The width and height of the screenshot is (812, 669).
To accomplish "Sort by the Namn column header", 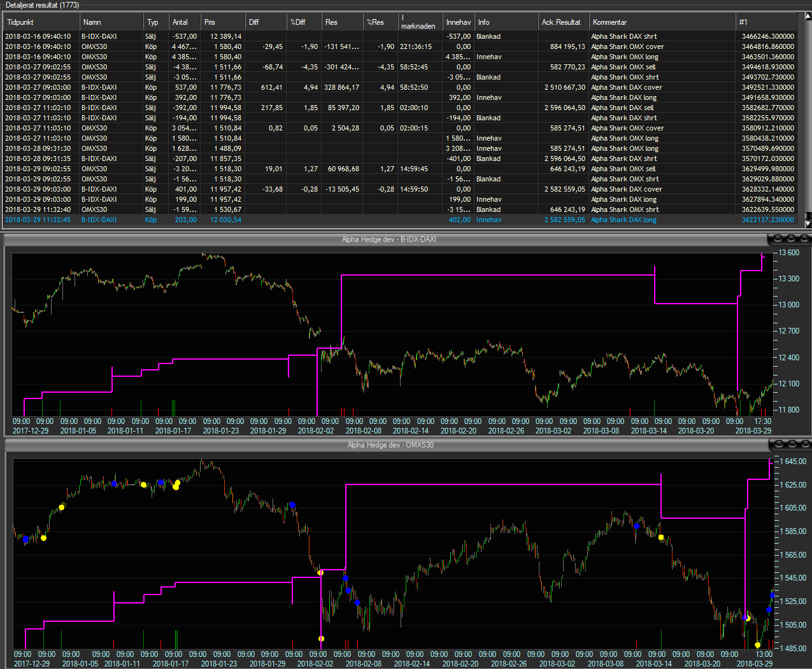I will [x=111, y=22].
